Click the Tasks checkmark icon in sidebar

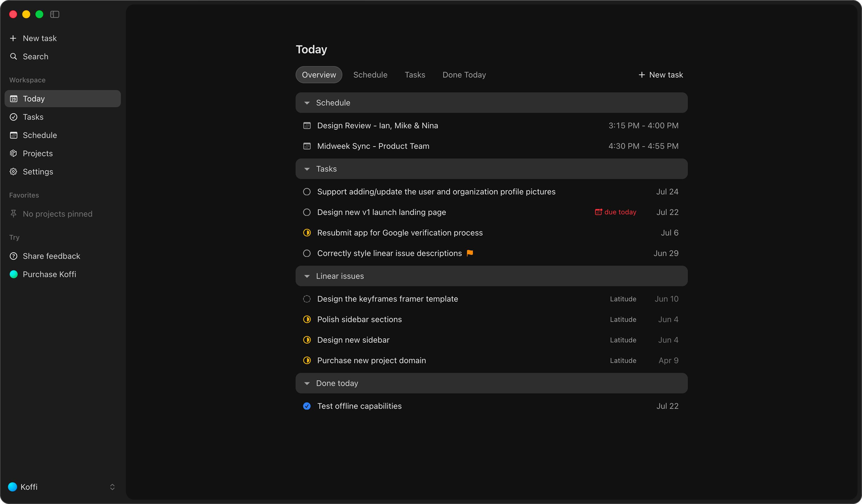click(13, 117)
